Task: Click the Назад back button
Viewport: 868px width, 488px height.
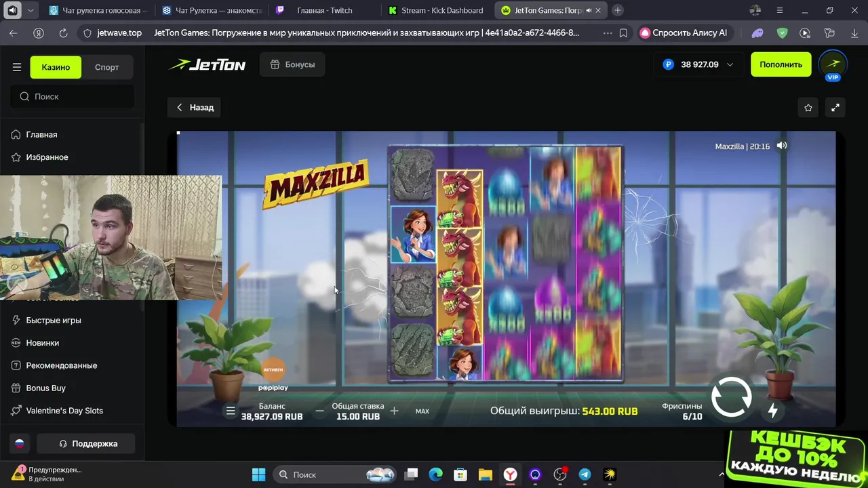Action: 195,107
